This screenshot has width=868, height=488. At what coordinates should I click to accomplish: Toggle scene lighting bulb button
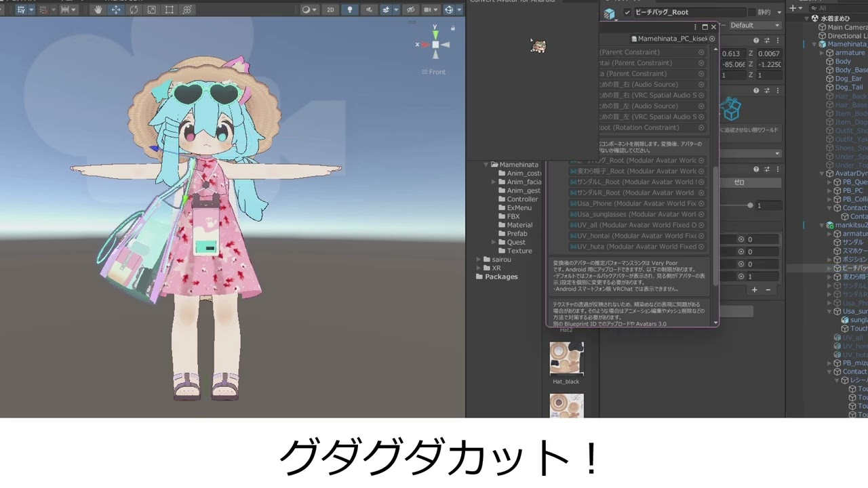pos(349,9)
